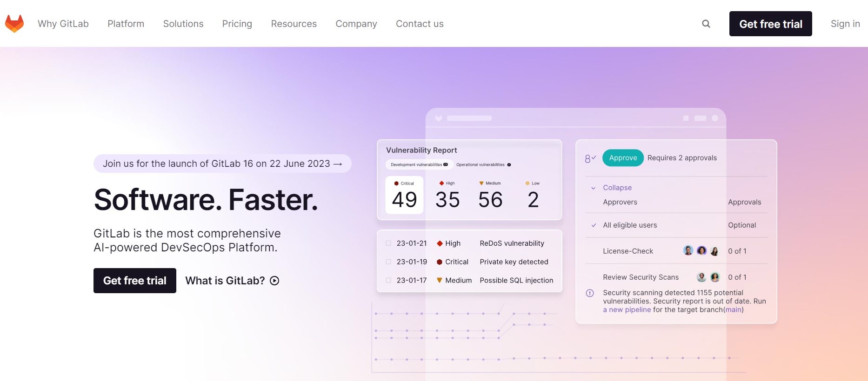This screenshot has width=868, height=381.
Task: Click the green Approve button
Action: (623, 158)
